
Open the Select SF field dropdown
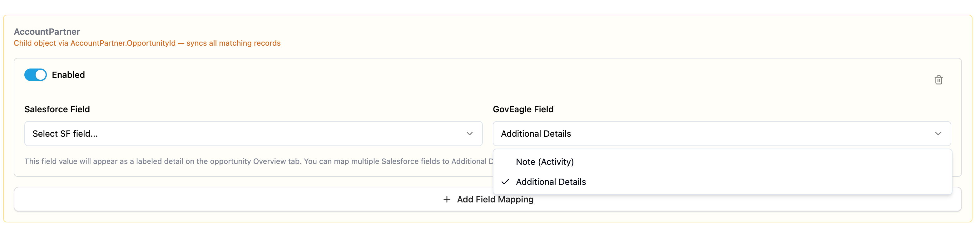click(x=253, y=134)
